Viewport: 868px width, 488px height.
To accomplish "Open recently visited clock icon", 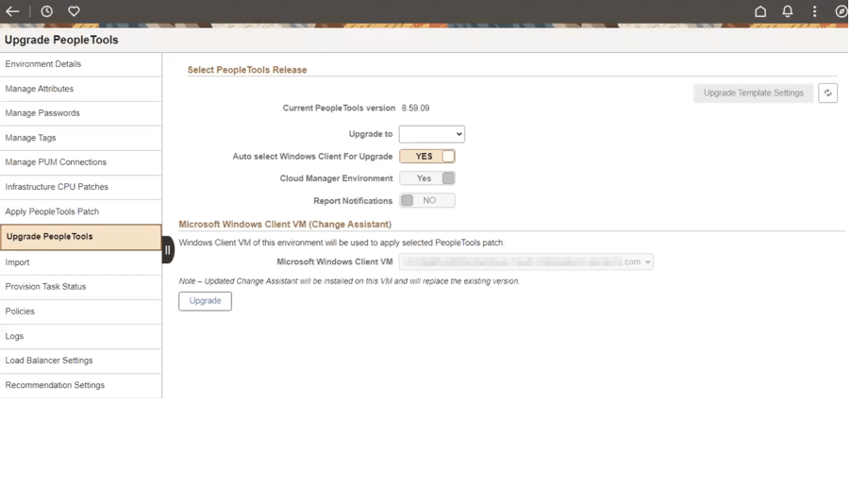I will click(46, 11).
